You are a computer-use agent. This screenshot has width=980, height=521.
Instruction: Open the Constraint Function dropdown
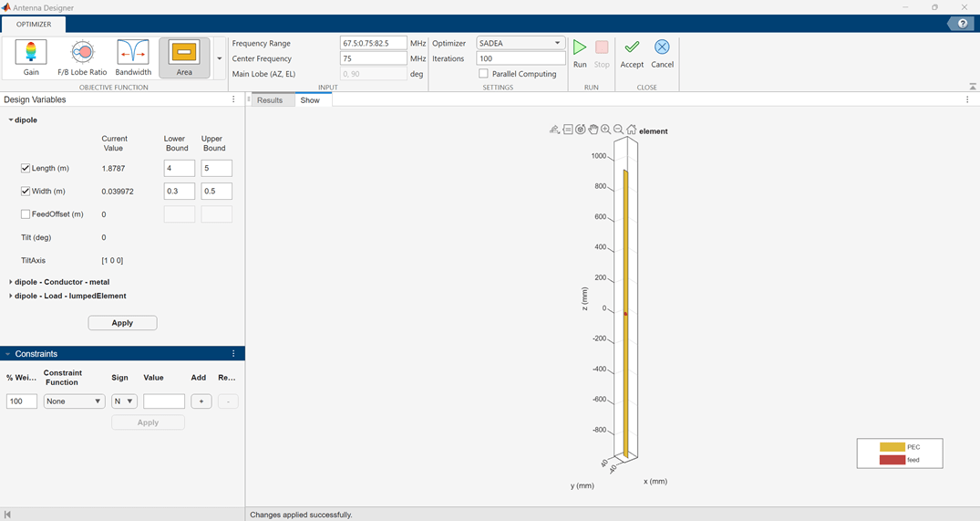74,401
